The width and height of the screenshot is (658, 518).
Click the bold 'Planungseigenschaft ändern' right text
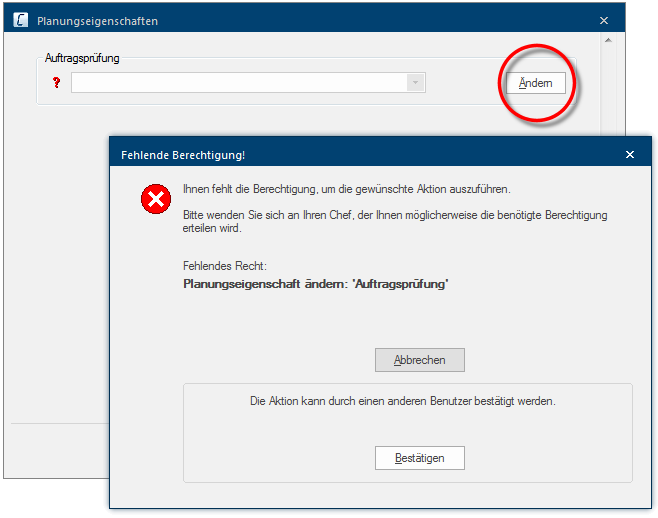click(316, 284)
